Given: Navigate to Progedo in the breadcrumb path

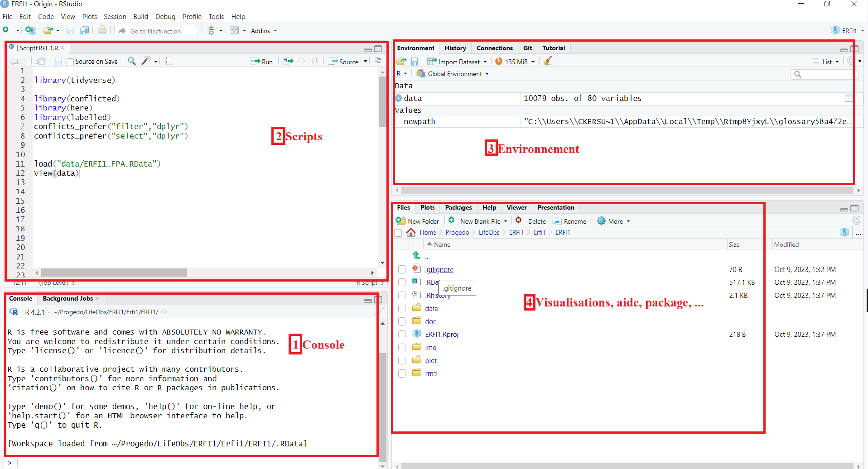Looking at the screenshot, I should [457, 233].
